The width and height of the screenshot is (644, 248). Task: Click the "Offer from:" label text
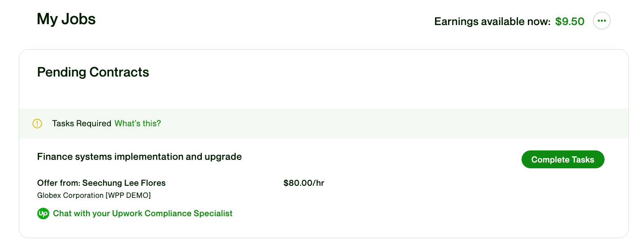pos(59,183)
